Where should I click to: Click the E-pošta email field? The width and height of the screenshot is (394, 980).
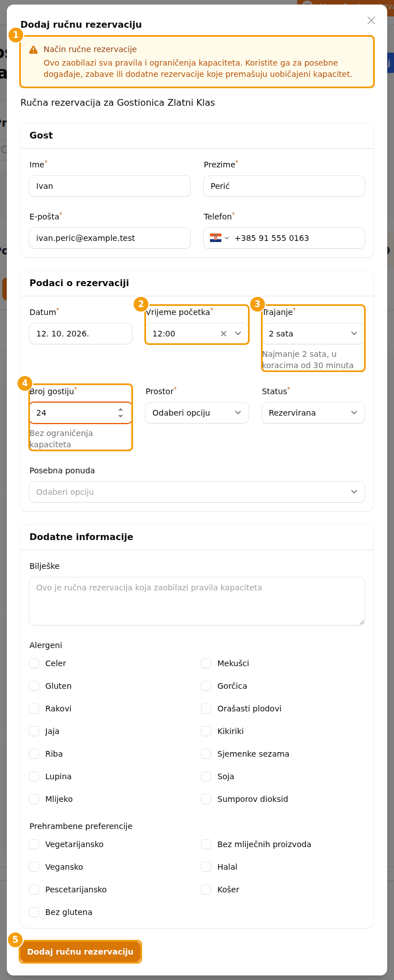point(110,238)
